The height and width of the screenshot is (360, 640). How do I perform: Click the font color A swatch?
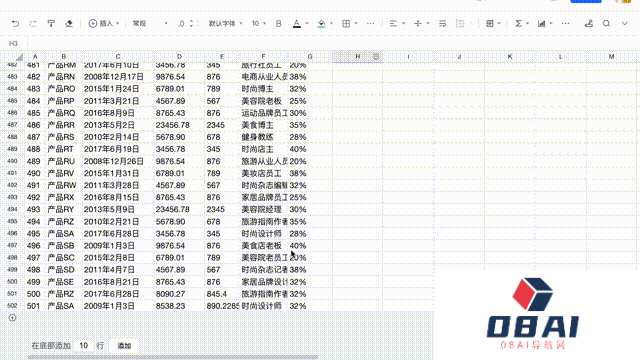[x=297, y=24]
